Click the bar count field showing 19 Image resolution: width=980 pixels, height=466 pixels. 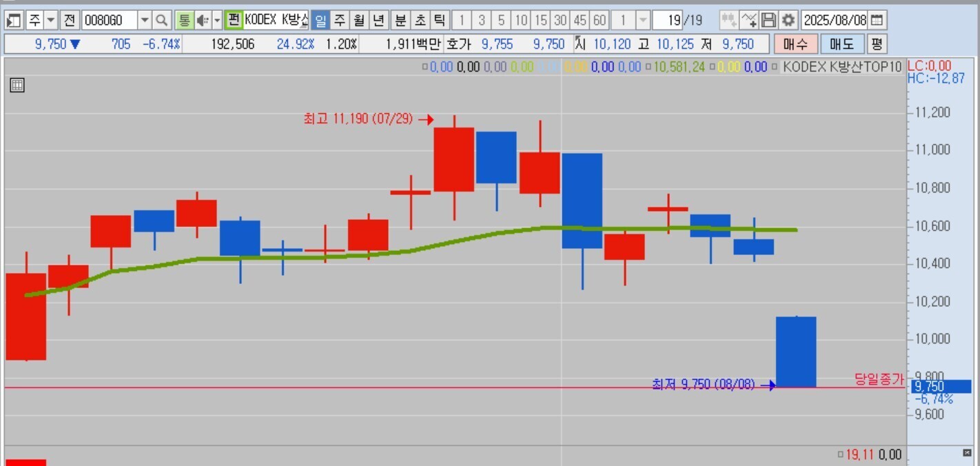pos(667,20)
